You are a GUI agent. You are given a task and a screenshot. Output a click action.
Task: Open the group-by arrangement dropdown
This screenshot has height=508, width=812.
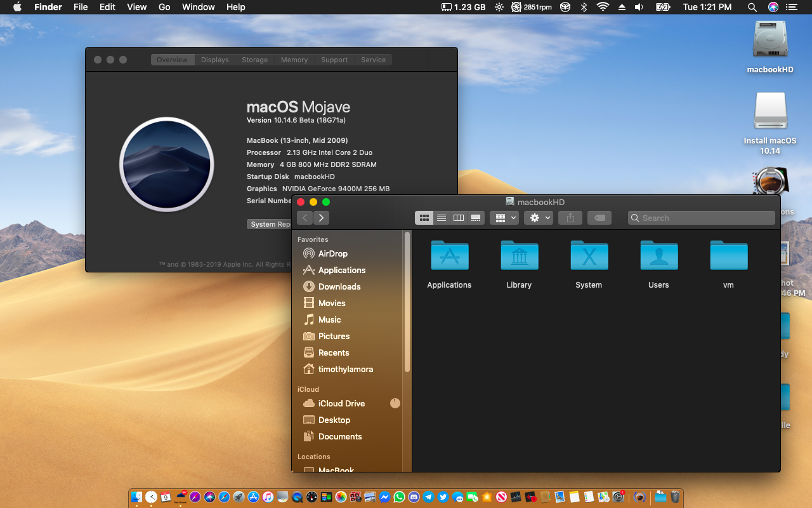504,218
